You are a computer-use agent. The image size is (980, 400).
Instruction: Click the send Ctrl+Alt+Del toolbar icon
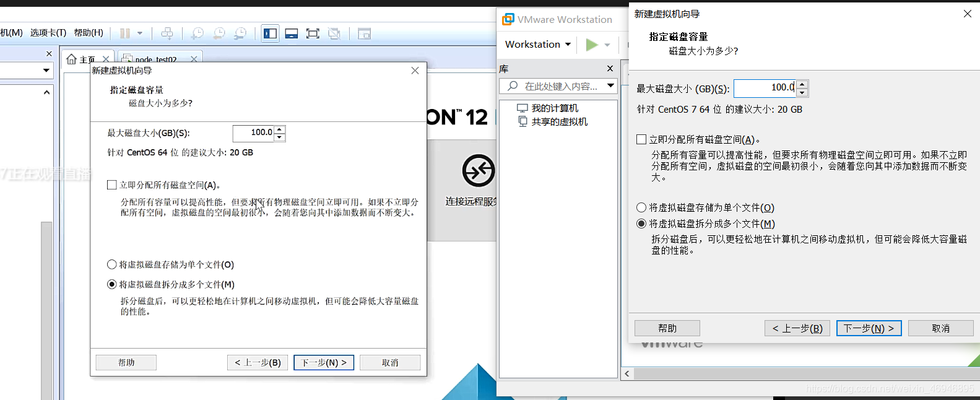(167, 33)
